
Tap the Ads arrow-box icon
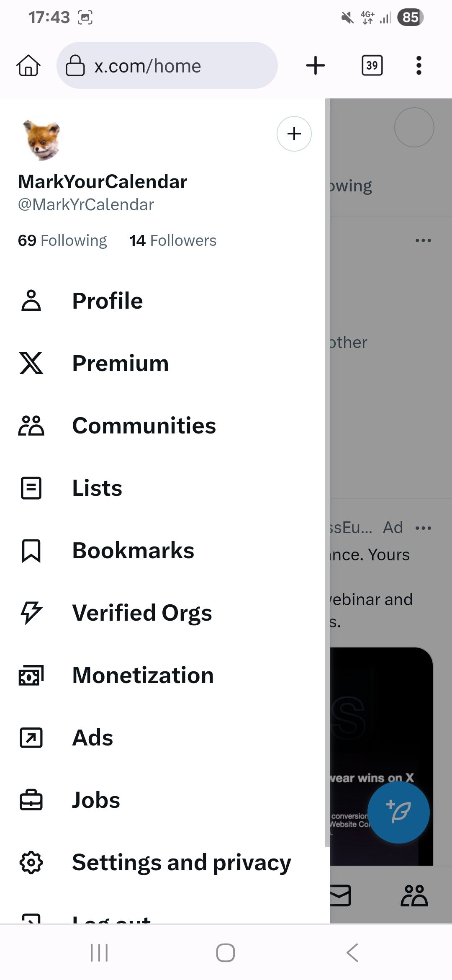point(31,738)
